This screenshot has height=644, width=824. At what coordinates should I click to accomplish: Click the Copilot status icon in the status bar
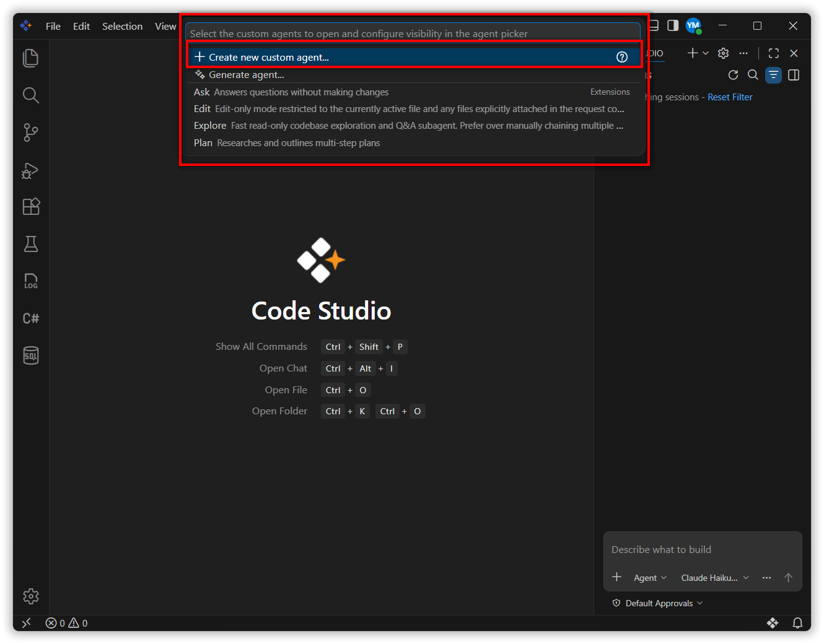[772, 623]
